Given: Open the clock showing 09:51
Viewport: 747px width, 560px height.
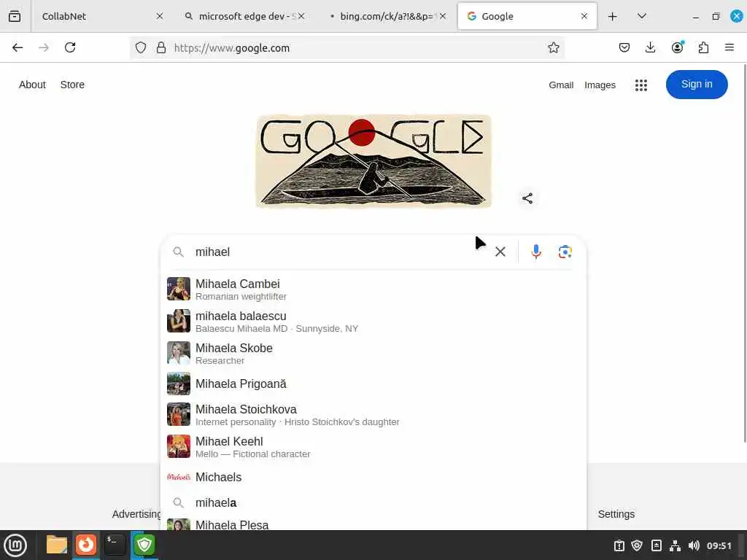Looking at the screenshot, I should [x=719, y=545].
